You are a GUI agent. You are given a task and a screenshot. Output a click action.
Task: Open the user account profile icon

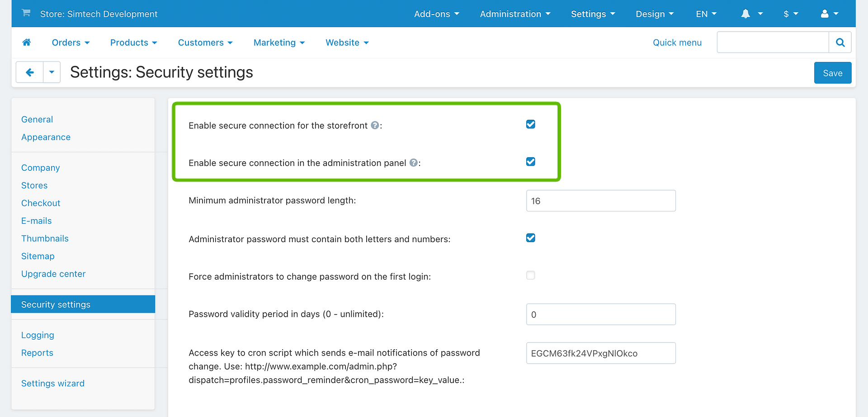825,14
